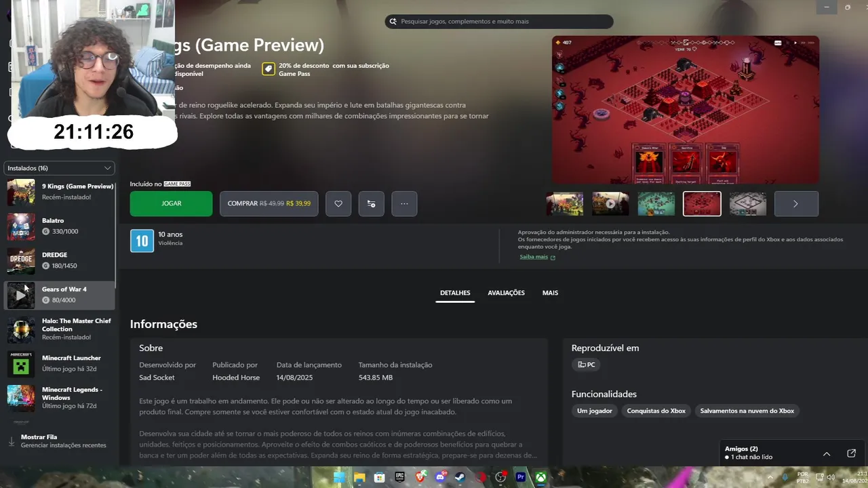Viewport: 868px width, 488px height.
Task: Click external link icon beside Saiba mais
Action: click(553, 258)
